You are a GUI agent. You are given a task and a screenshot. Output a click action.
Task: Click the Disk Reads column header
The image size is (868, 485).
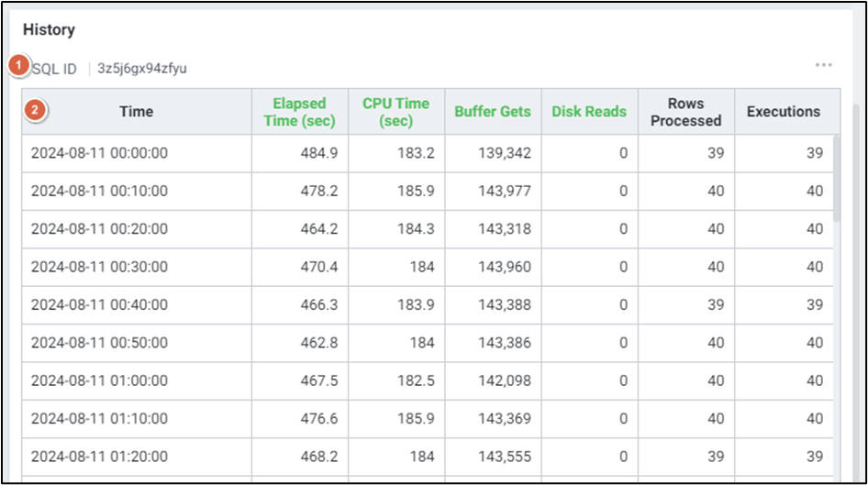(589, 112)
